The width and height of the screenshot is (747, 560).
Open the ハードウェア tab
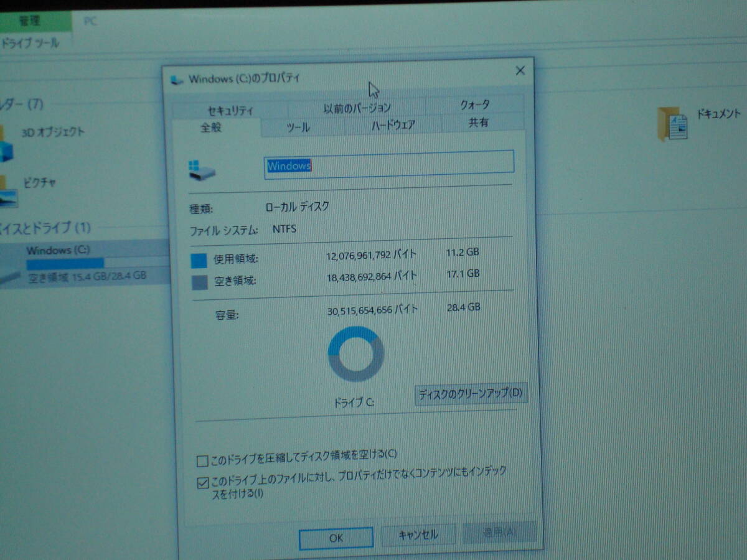coord(393,125)
